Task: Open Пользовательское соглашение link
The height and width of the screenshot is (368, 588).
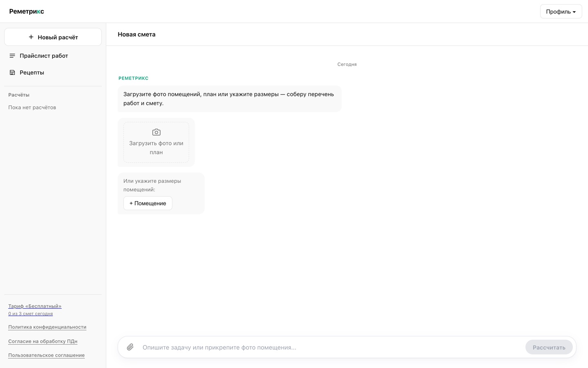Action: (x=47, y=355)
